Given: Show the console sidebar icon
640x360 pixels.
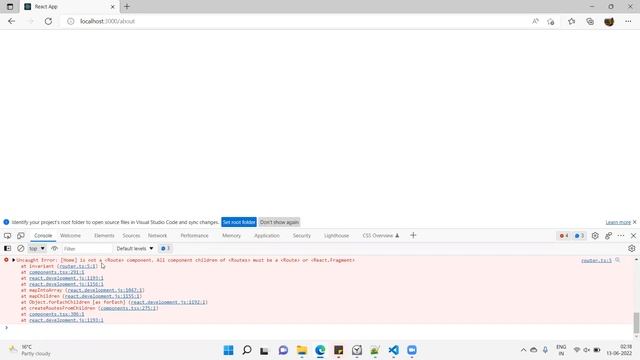Looking at the screenshot, I should (x=7, y=248).
